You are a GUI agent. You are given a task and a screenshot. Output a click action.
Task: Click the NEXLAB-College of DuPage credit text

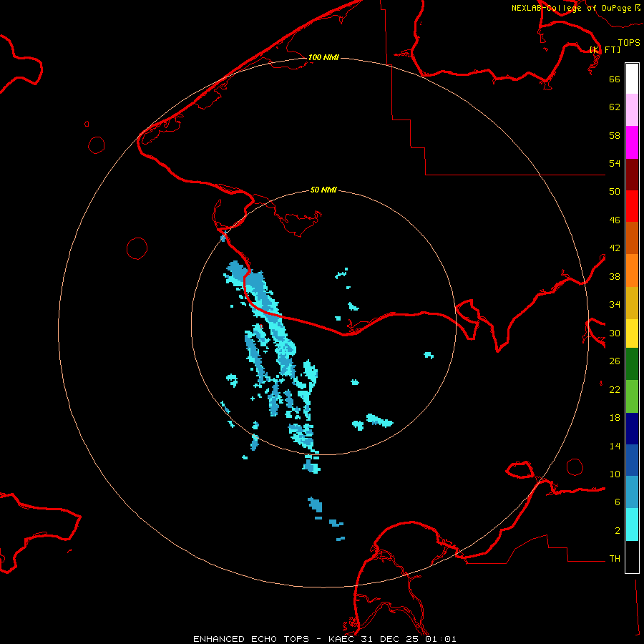coord(576,8)
